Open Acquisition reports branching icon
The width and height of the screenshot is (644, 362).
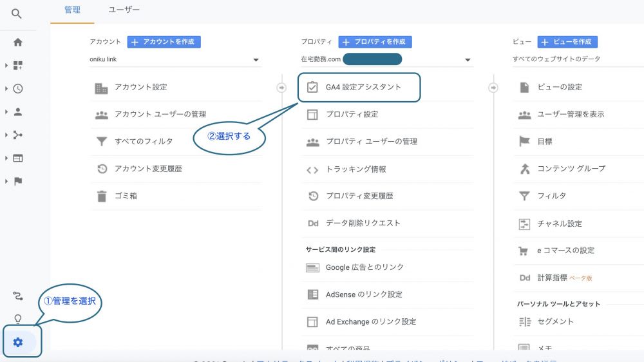17,135
